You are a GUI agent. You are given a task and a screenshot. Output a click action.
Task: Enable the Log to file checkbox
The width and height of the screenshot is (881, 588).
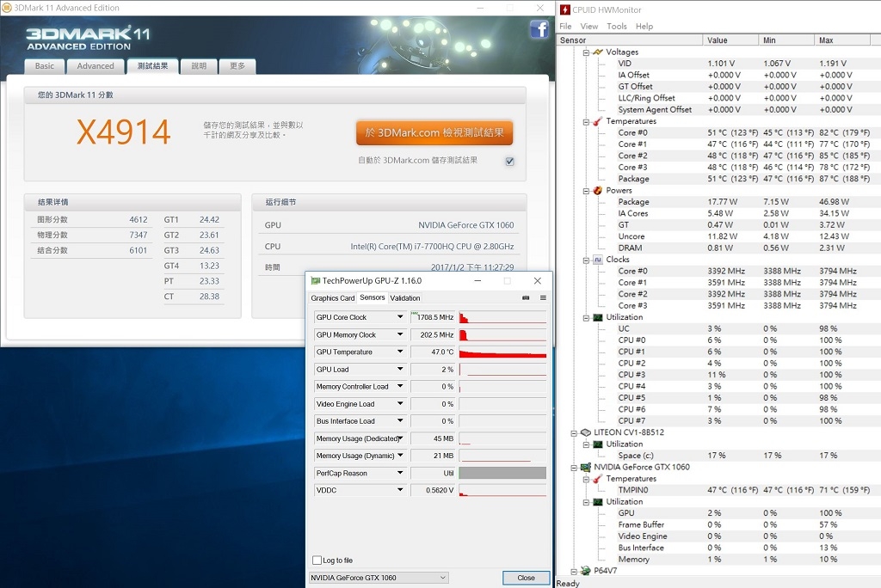click(x=317, y=560)
